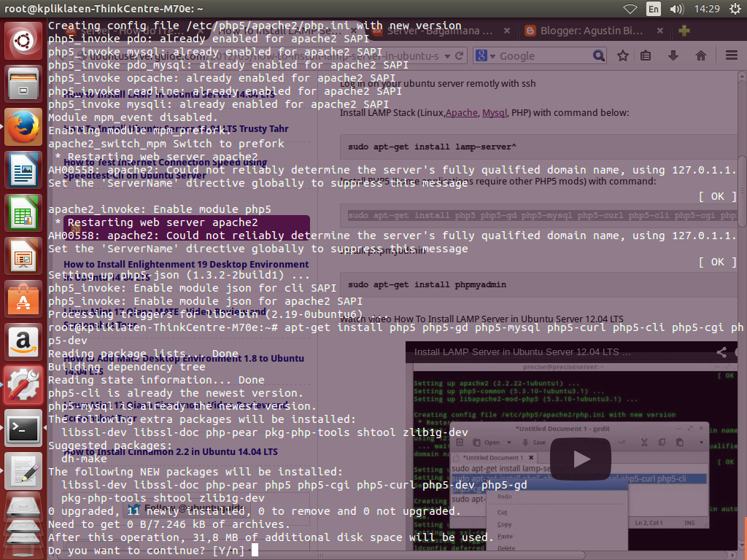Open System Settings from the launcher
Screen dimensions: 747x560
tap(23, 385)
